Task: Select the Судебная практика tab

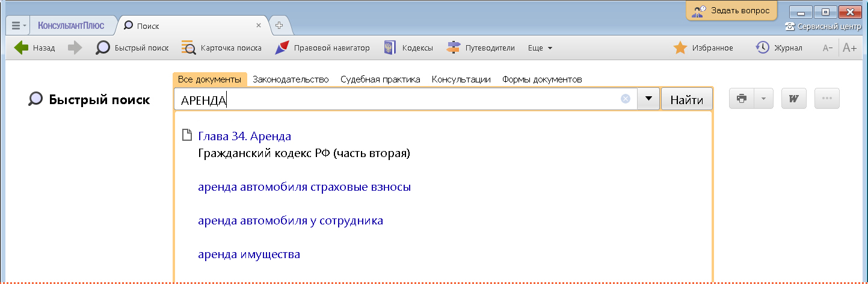Action: [x=380, y=79]
